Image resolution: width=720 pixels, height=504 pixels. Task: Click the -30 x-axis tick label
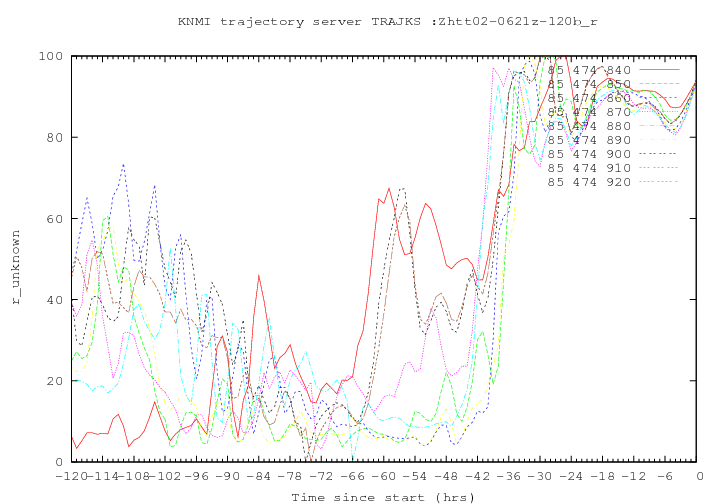point(542,476)
